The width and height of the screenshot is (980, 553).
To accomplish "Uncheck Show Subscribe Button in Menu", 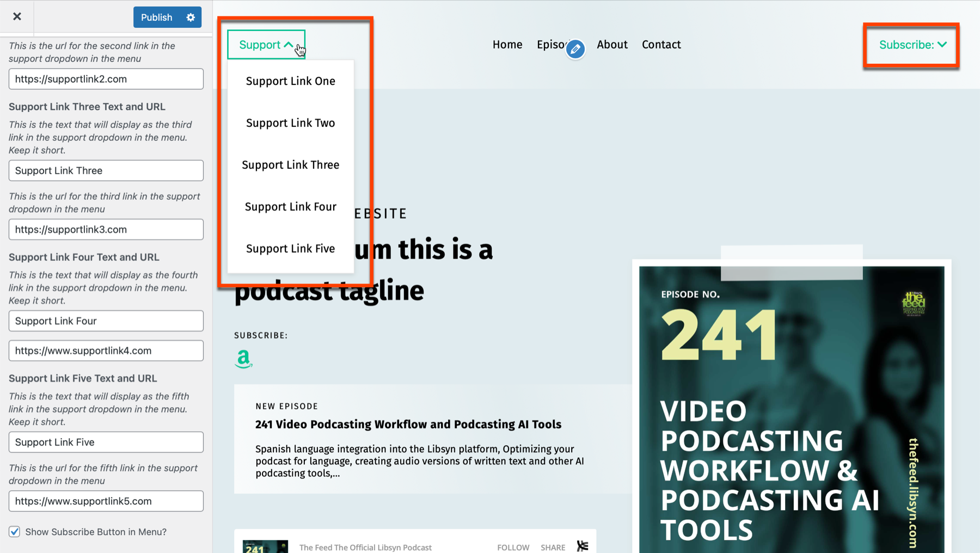I will pyautogui.click(x=15, y=532).
